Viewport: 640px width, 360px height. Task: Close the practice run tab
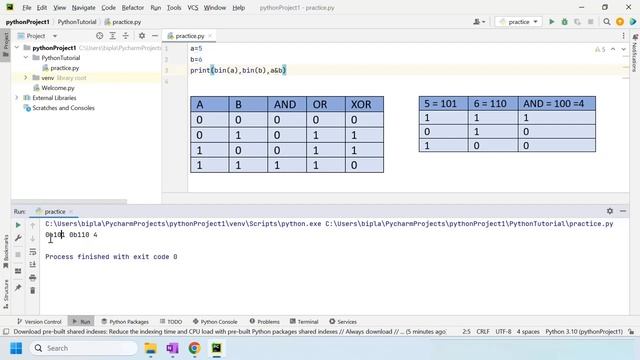pos(71,211)
